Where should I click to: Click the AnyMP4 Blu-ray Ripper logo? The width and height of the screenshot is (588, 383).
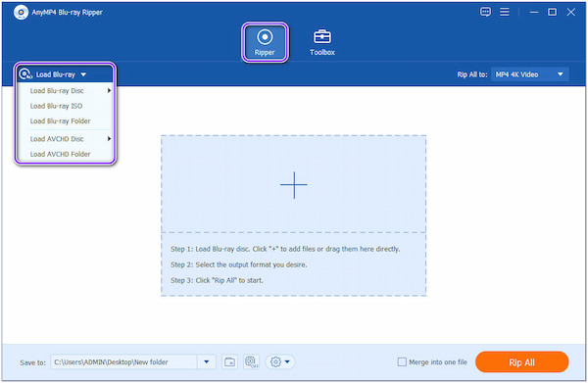21,13
